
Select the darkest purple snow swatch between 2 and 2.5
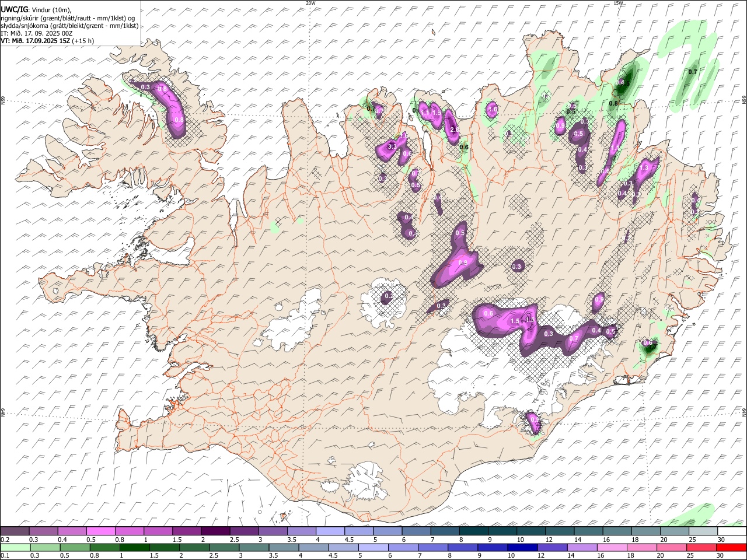point(215,531)
